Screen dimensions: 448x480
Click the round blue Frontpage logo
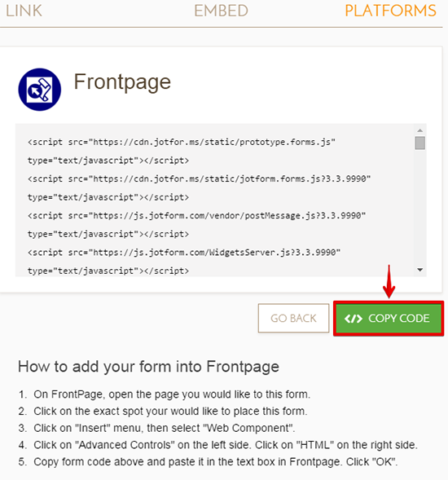[x=39, y=90]
